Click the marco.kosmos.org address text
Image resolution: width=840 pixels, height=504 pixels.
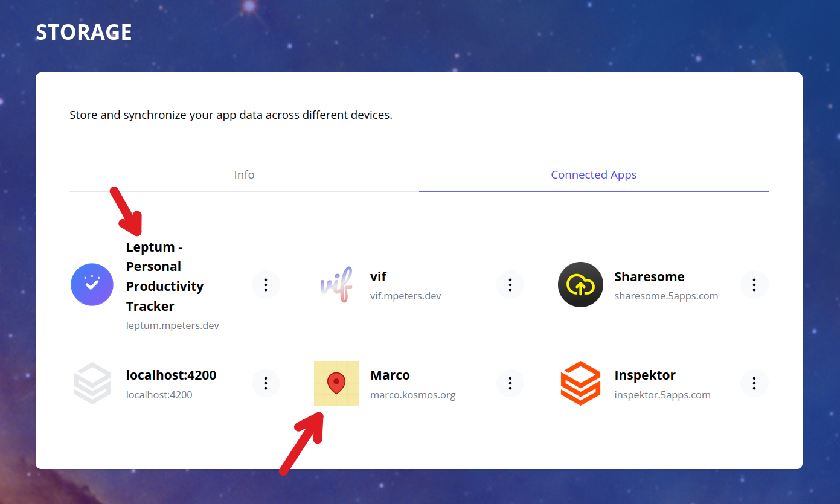412,395
